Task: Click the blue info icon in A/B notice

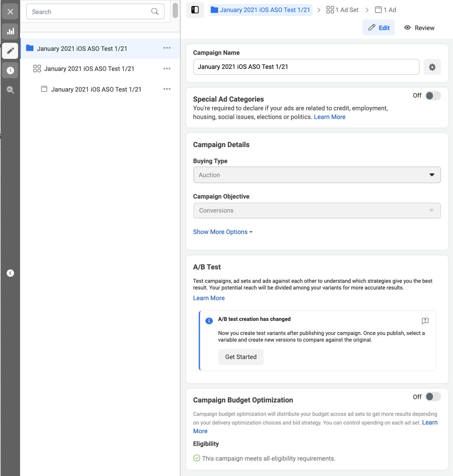Action: pos(209,321)
